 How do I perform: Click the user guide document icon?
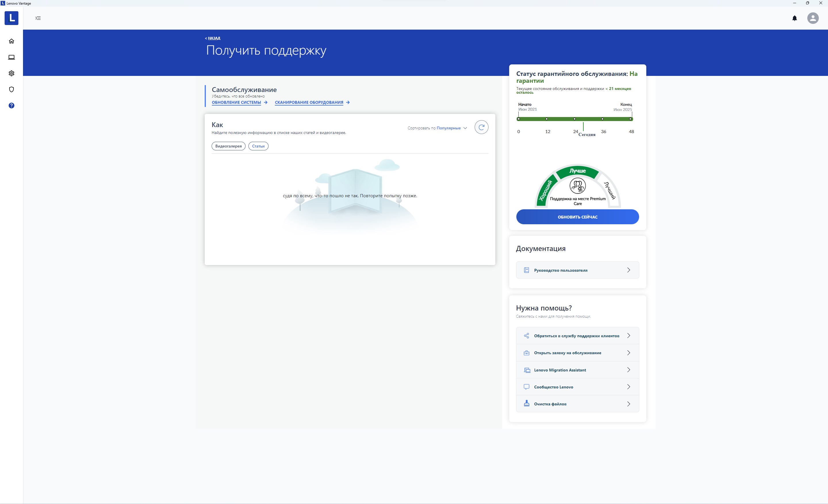tap(527, 270)
